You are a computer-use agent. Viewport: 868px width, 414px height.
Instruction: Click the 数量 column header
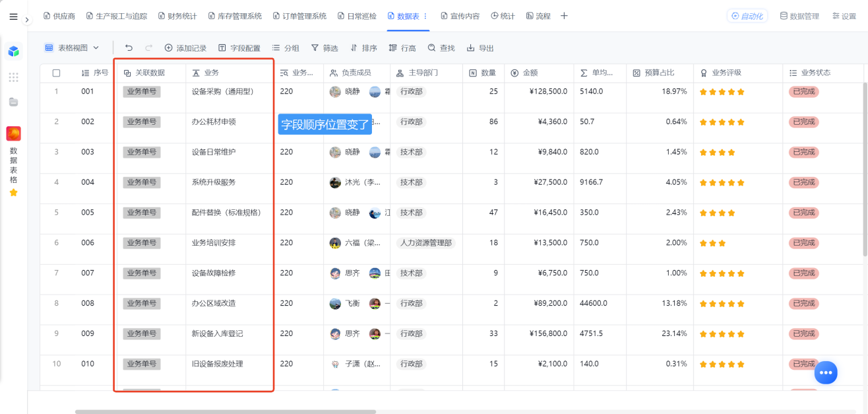click(483, 73)
